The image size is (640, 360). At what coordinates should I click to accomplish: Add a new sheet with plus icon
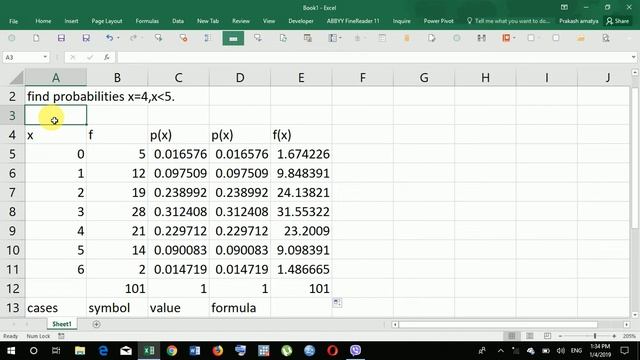coord(96,324)
